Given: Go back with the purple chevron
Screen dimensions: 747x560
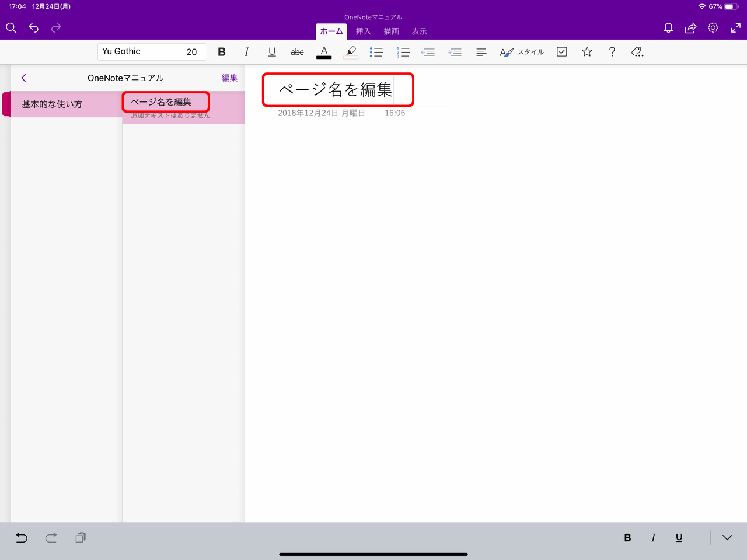Looking at the screenshot, I should pos(24,78).
